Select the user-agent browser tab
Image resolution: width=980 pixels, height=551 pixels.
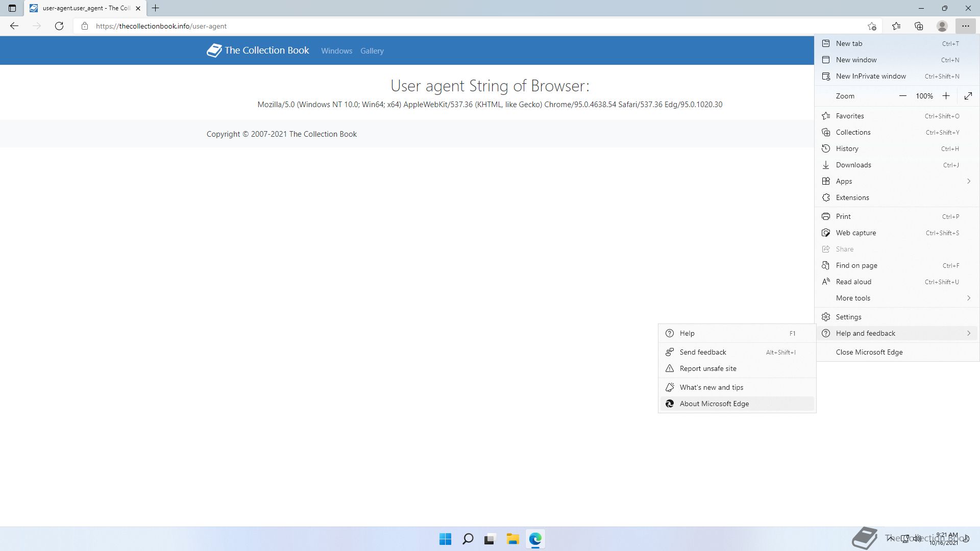85,8
